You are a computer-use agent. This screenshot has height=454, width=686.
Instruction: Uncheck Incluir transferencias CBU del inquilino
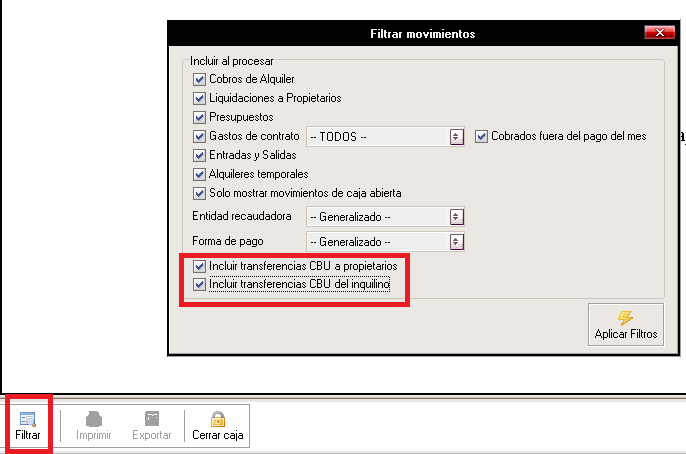coord(199,285)
